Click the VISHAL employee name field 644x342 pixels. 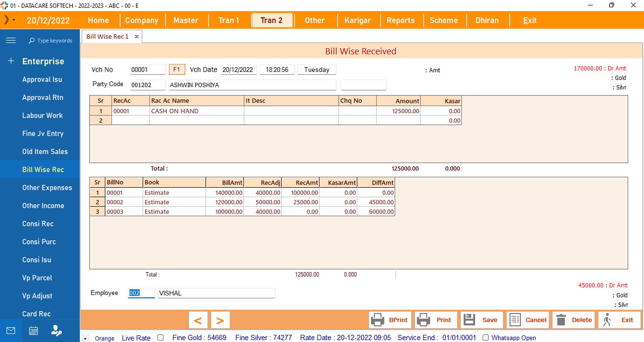[x=216, y=293]
